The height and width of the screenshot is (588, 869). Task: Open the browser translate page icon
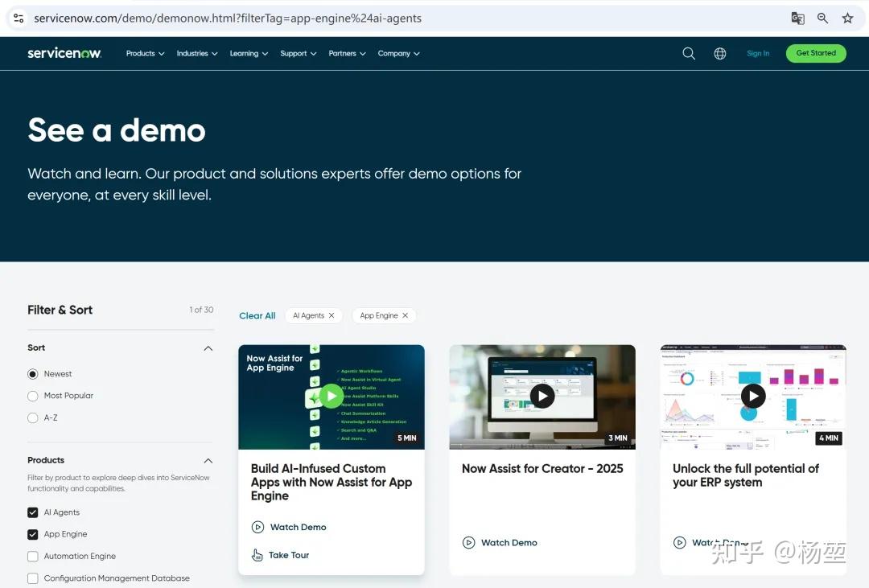click(797, 19)
